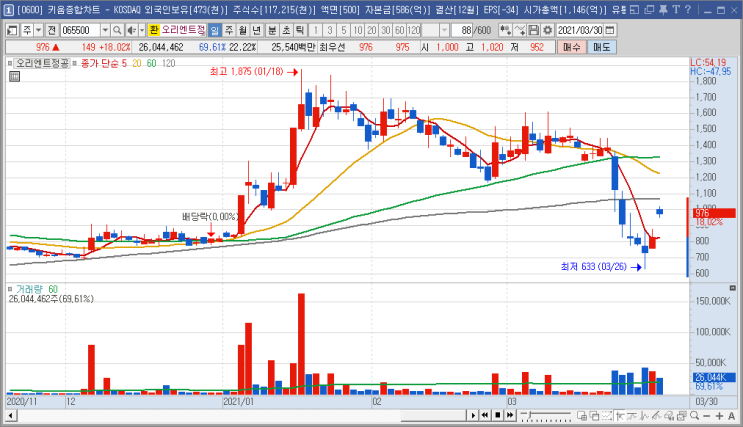Click the candle count field 88

[x=462, y=30]
